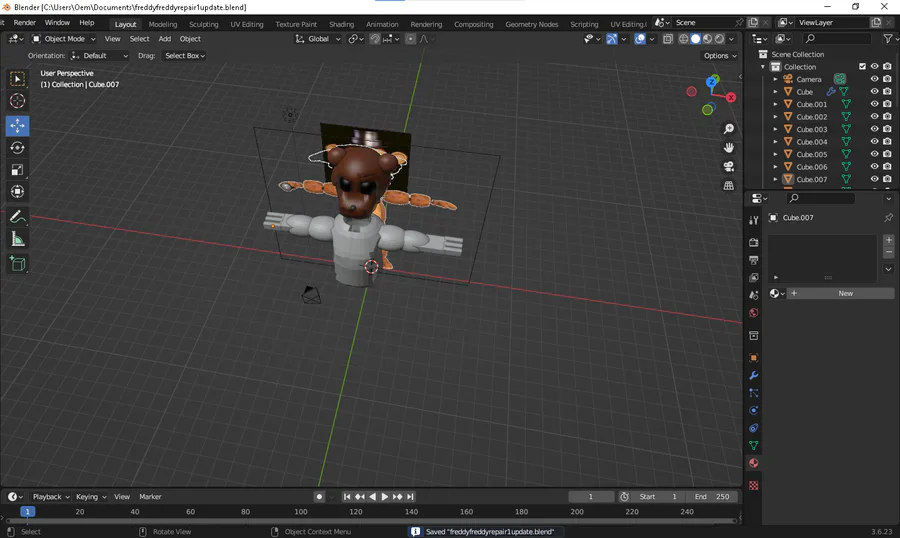
Task: Disable Cube.005 in renders camera icon
Action: pos(887,154)
